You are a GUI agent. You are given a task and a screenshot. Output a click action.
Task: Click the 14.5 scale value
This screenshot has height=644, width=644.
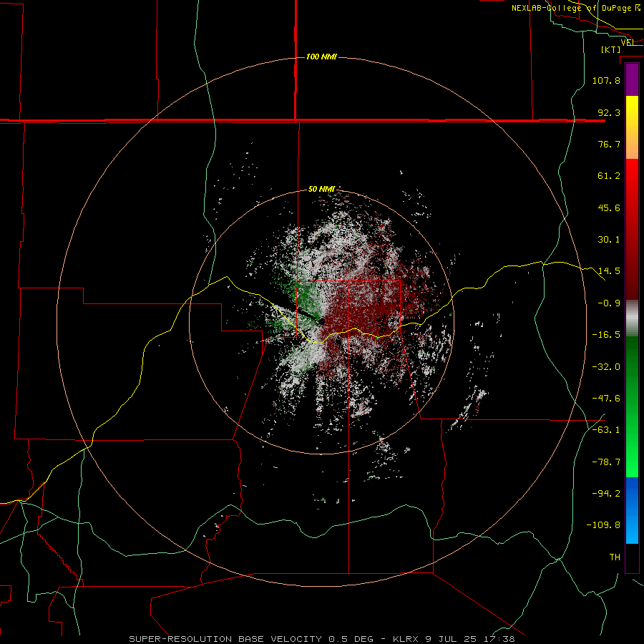(x=609, y=271)
